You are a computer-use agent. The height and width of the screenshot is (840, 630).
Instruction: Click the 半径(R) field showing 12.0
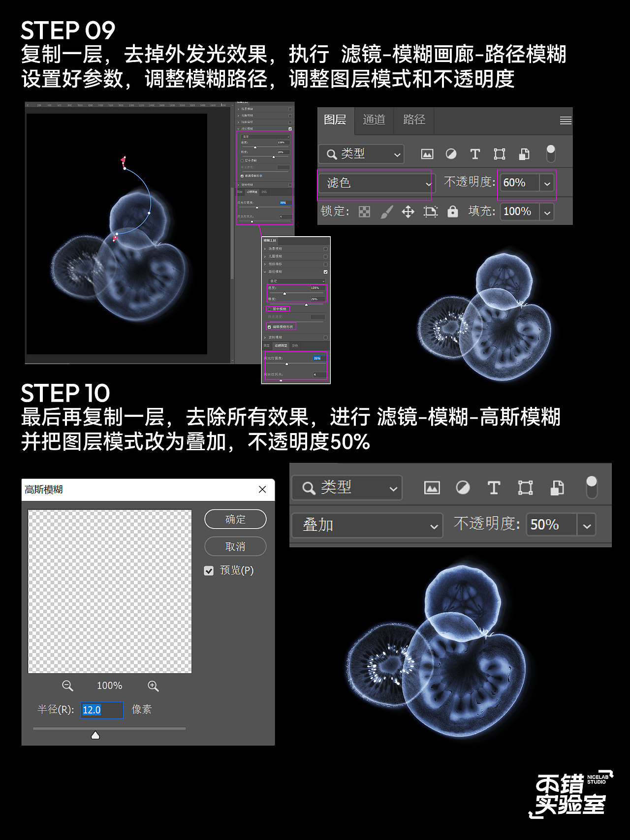tap(102, 710)
